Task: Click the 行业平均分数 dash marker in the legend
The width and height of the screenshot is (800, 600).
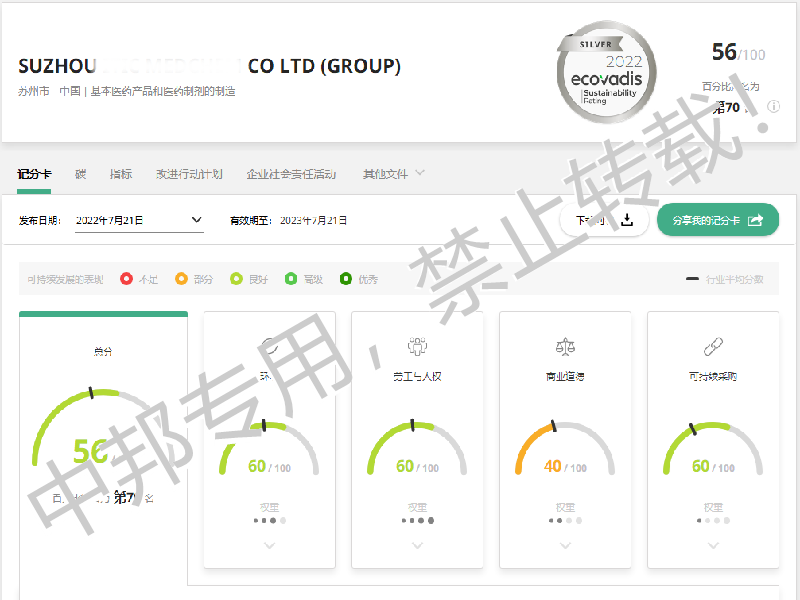Action: (x=692, y=279)
